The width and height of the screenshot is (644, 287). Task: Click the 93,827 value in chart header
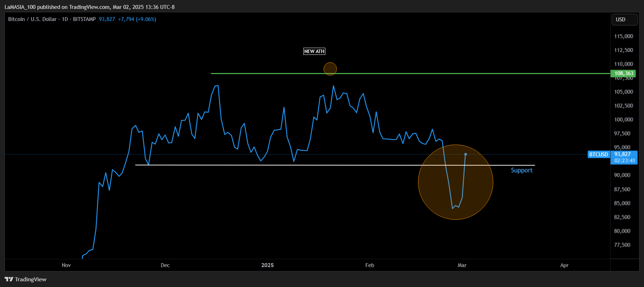[107, 19]
